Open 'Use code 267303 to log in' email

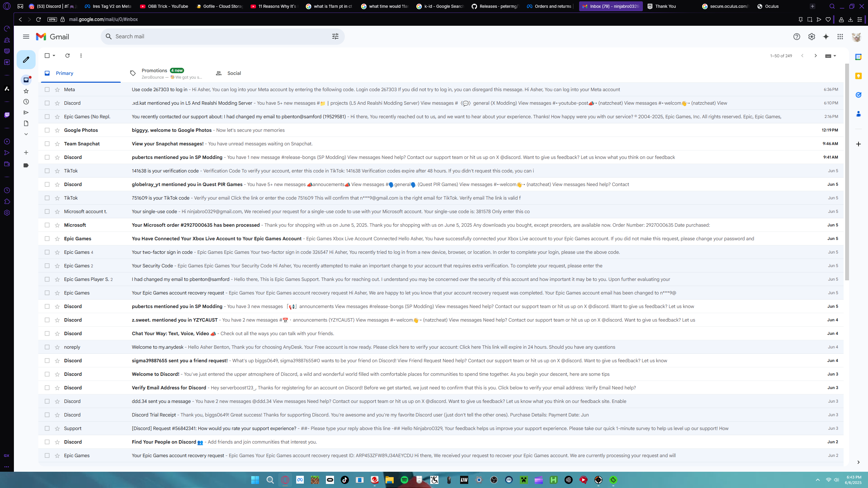[441, 89]
